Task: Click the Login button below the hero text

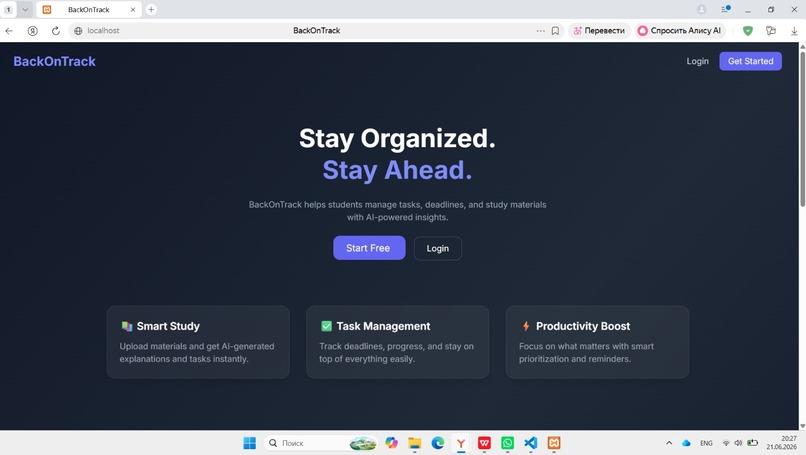Action: (x=437, y=248)
